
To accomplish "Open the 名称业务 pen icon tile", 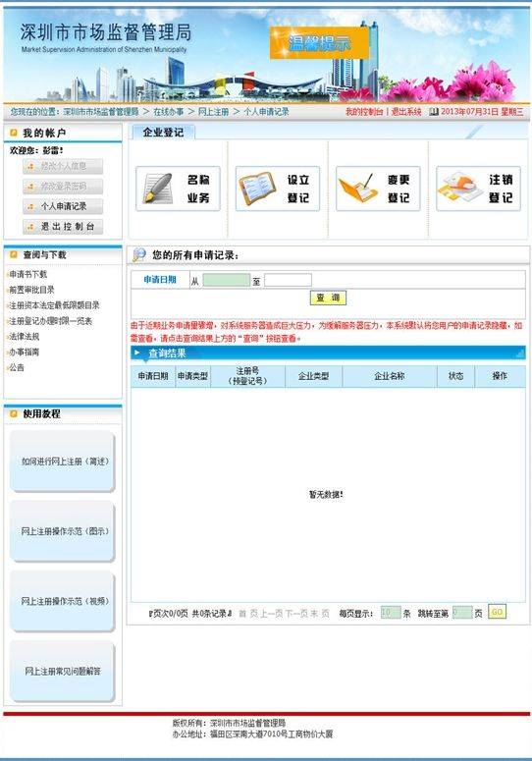I will pos(178,189).
